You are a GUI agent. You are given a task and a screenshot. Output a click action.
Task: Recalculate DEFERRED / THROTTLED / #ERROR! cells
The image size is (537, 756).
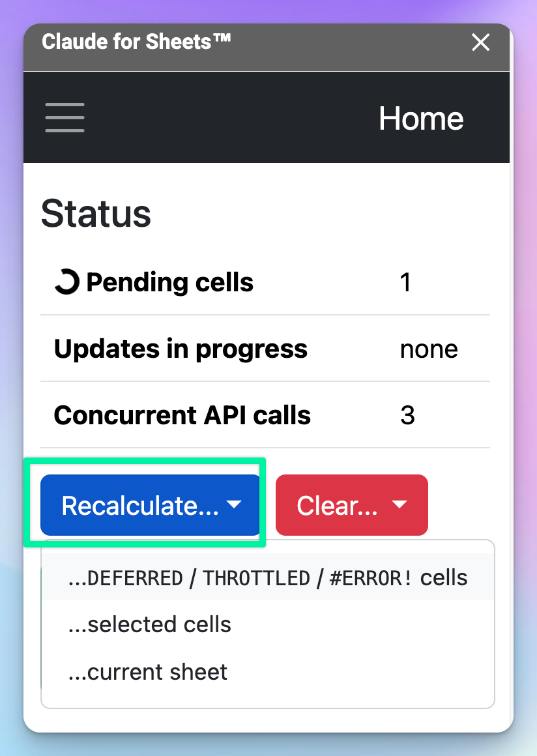coord(267,577)
